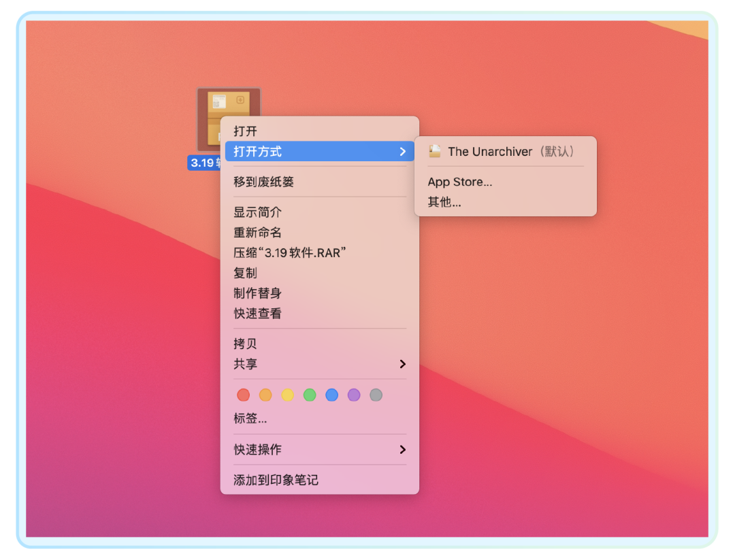Apply the red tag color swatch
The image size is (735, 560).
pos(243,395)
